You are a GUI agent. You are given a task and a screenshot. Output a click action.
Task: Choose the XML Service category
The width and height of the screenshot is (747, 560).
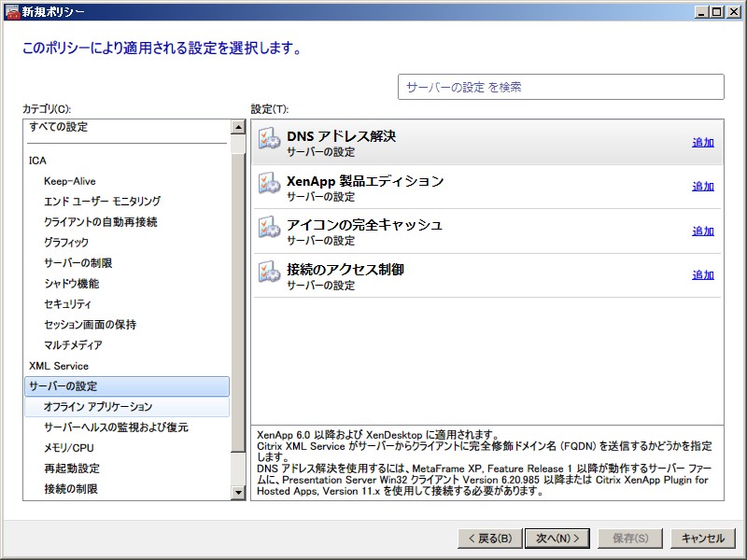pyautogui.click(x=59, y=366)
